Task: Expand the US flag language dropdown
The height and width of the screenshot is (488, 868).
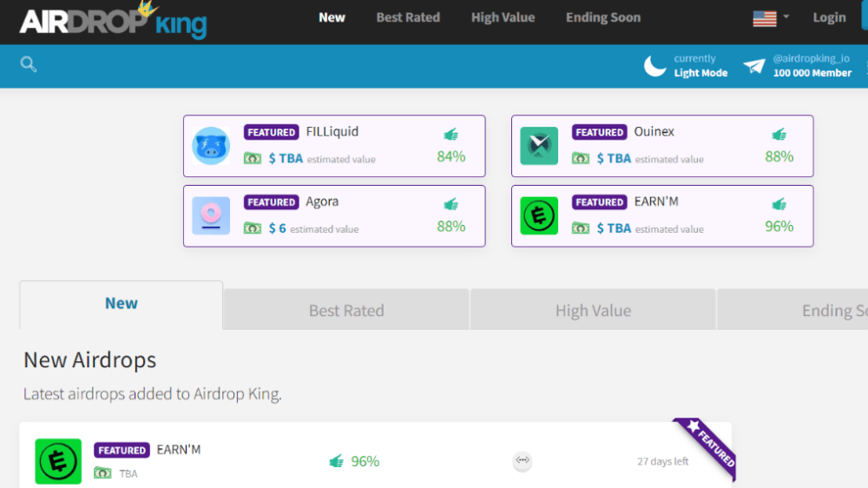Action: click(x=771, y=17)
